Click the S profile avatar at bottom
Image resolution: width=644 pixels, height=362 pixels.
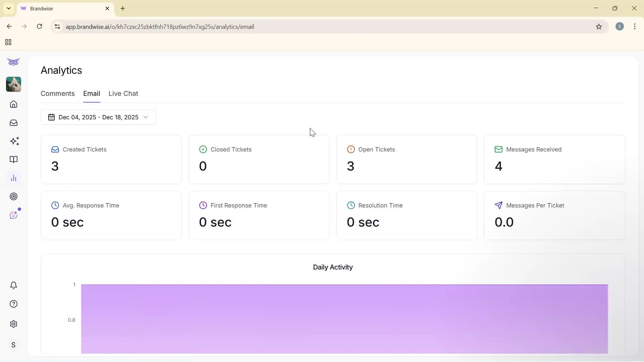13,345
